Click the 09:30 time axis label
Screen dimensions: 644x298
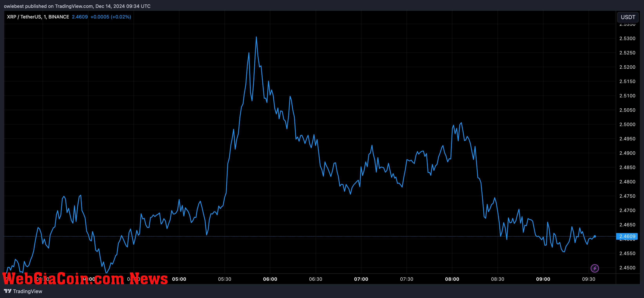pos(589,279)
